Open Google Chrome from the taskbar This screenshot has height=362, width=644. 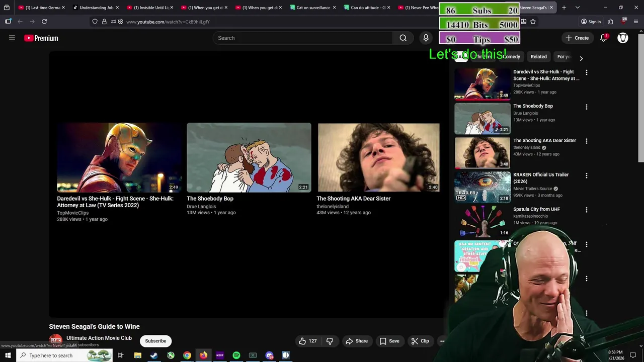(x=187, y=355)
